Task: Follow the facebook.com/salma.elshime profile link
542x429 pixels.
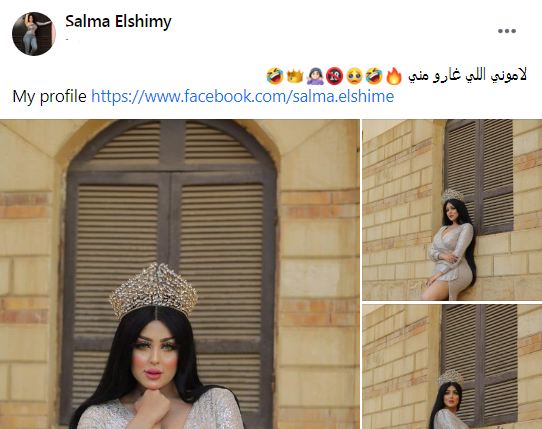Action: click(242, 96)
